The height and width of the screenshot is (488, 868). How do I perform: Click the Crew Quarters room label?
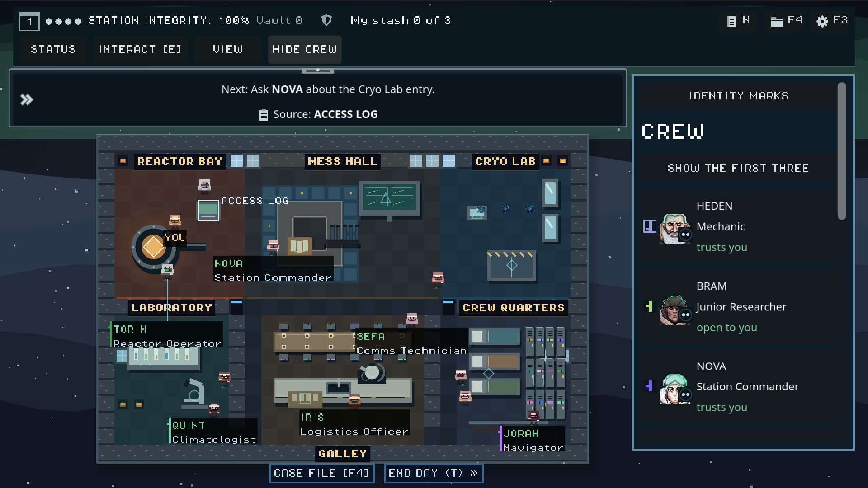click(x=514, y=308)
